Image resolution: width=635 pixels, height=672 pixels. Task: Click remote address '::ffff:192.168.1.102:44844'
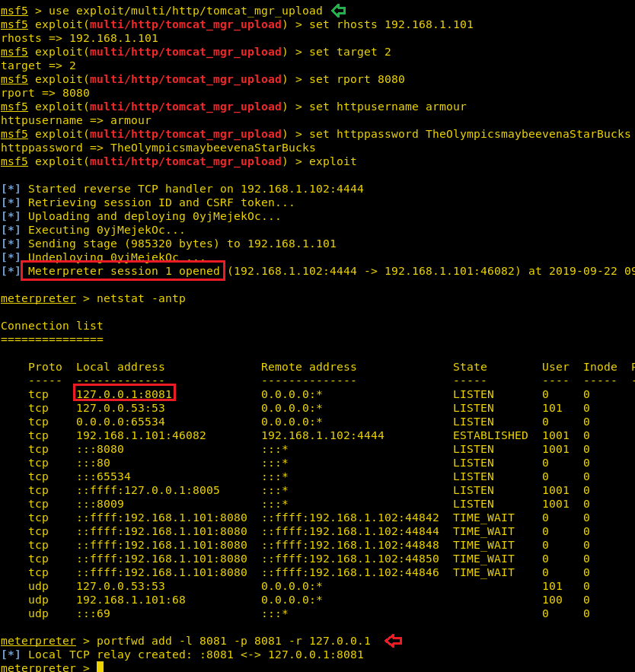tap(350, 531)
